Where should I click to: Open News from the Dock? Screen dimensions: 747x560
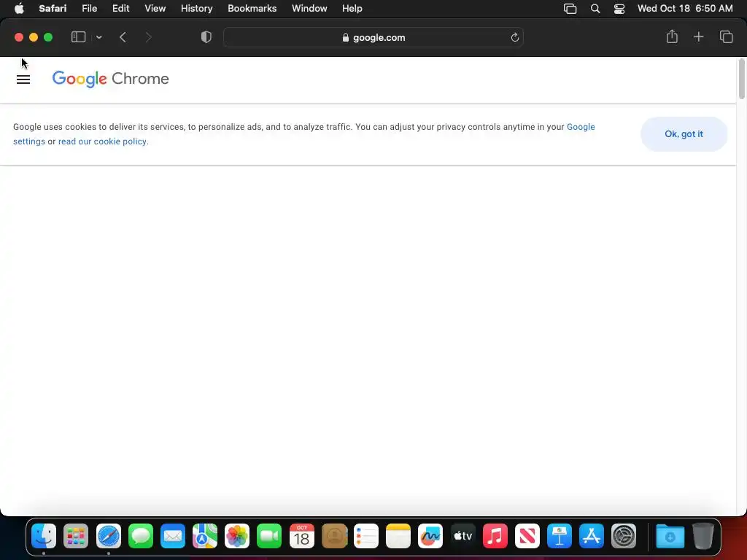527,536
